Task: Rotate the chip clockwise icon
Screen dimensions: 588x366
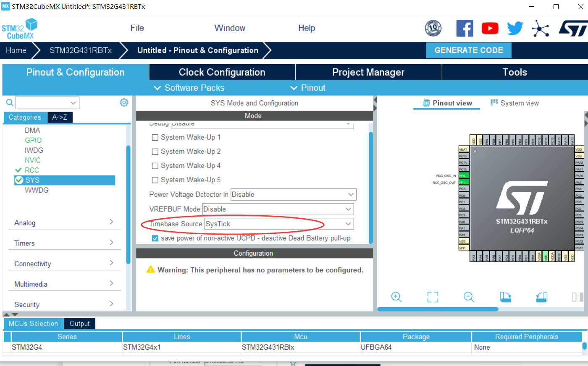Action: click(505, 297)
